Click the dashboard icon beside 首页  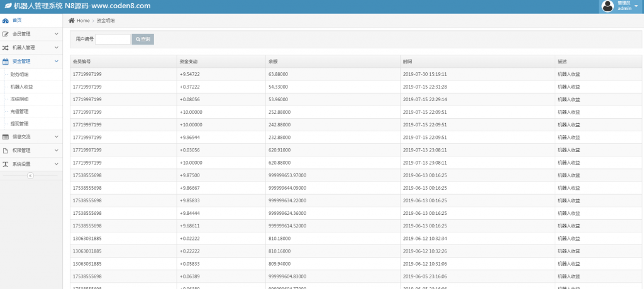(5, 21)
